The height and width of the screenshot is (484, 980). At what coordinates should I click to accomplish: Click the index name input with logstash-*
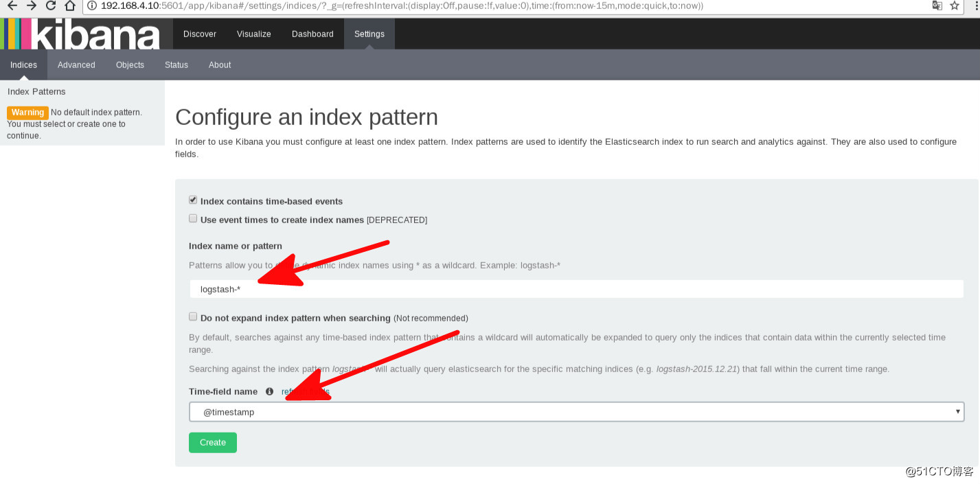click(x=576, y=289)
